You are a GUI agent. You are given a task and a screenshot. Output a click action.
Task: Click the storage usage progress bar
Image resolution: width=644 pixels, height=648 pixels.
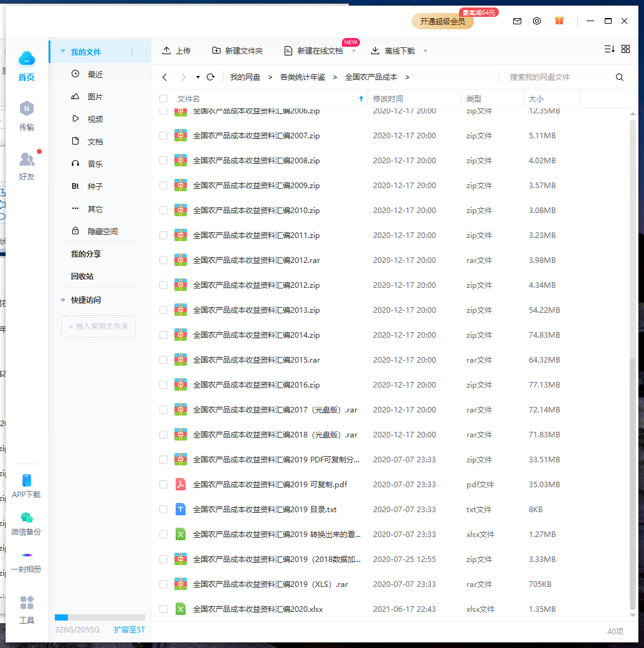(100, 617)
